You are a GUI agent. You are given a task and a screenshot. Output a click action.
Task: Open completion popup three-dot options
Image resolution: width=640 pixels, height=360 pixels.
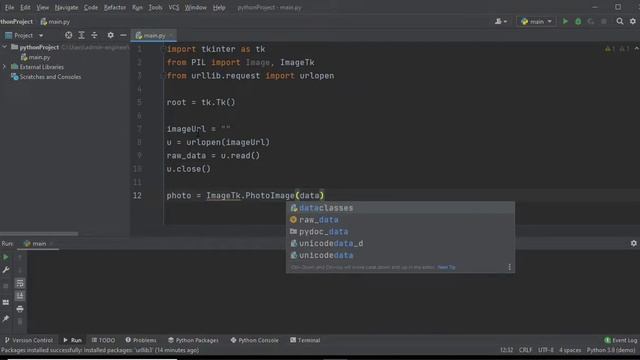pyautogui.click(x=509, y=267)
